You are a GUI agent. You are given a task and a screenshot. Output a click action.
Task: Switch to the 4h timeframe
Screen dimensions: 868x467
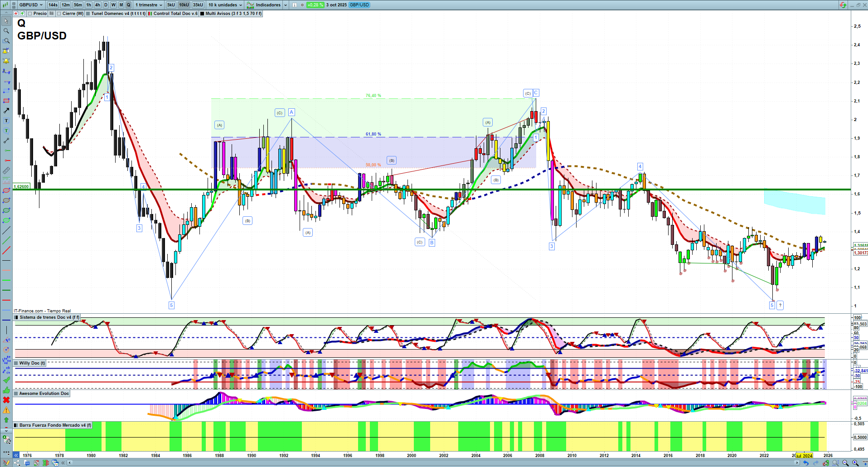pyautogui.click(x=97, y=5)
